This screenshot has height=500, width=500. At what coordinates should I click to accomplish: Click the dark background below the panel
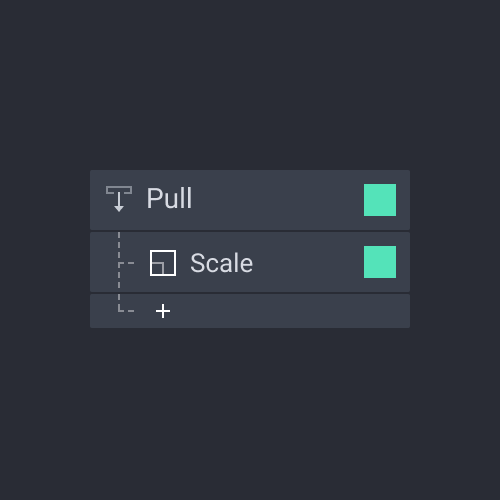click(x=250, y=413)
